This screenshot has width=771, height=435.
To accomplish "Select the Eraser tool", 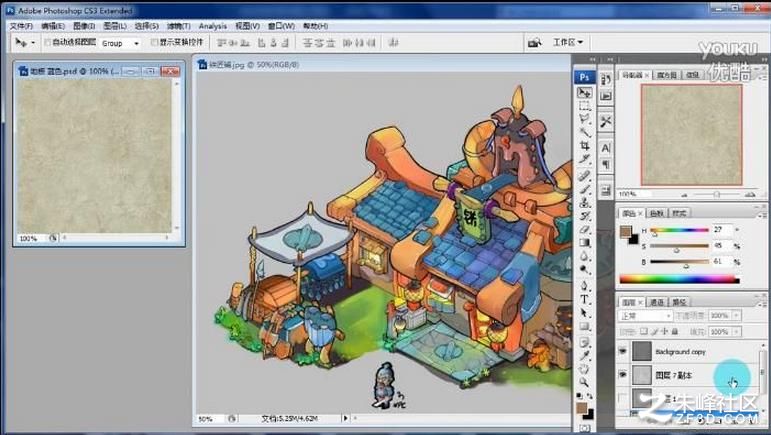I will 584,229.
